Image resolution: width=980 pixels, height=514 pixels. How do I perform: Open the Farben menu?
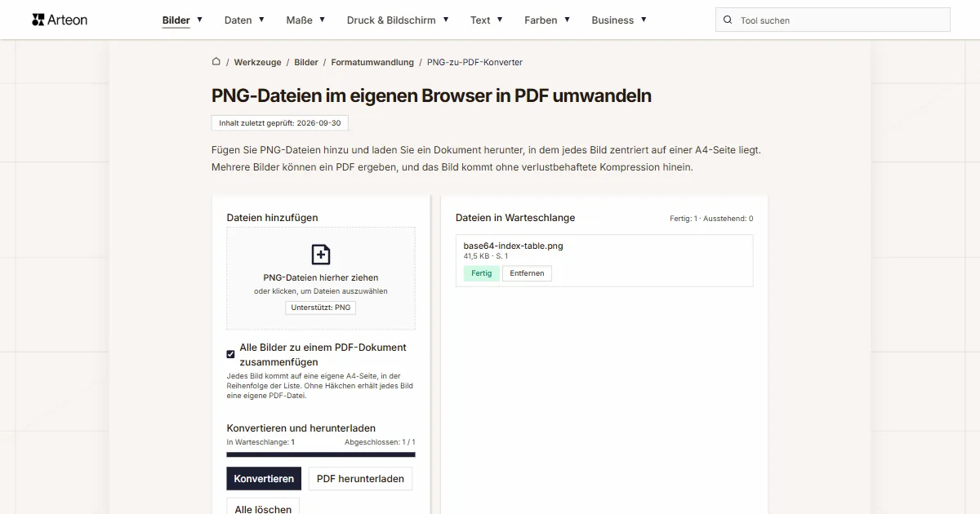[541, 20]
